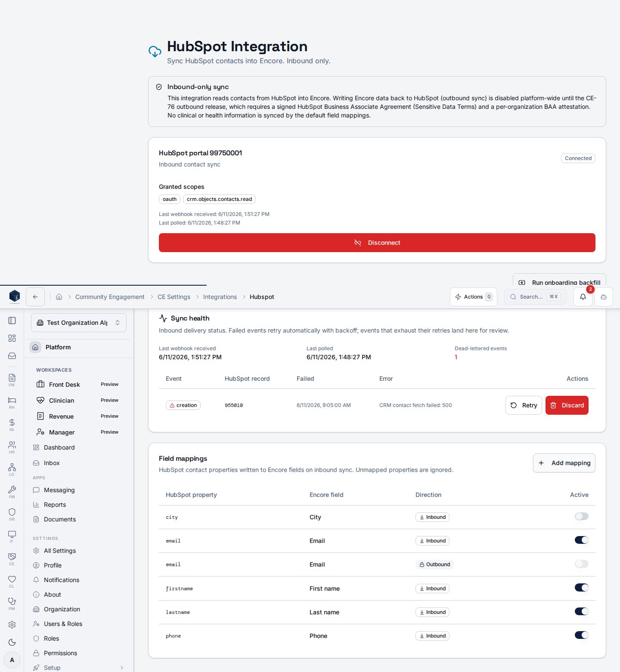620x672 pixels.
Task: Open the CL heart module icon
Action: click(x=12, y=581)
